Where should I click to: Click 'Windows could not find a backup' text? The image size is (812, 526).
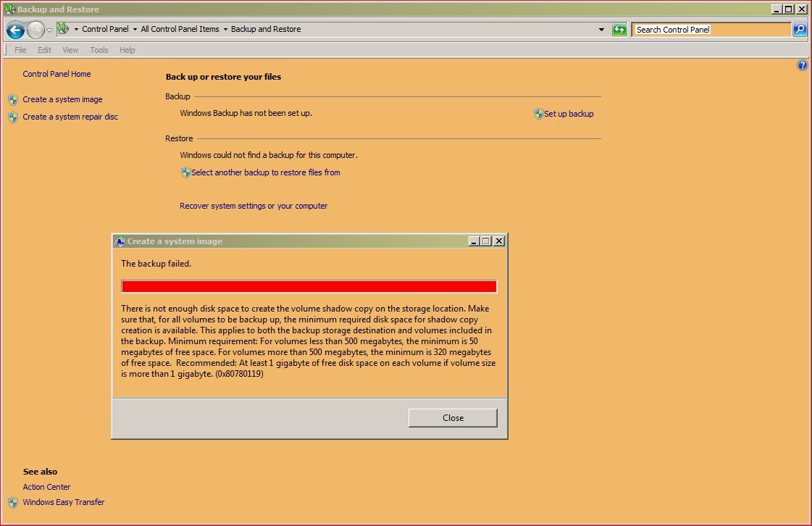tap(268, 155)
